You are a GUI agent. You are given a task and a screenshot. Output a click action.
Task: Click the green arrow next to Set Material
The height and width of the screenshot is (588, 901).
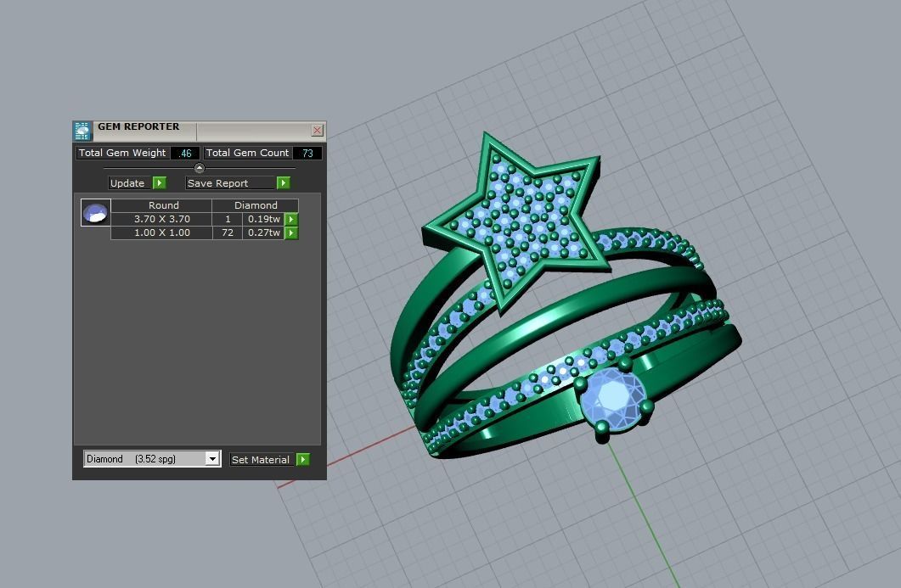pyautogui.click(x=303, y=459)
